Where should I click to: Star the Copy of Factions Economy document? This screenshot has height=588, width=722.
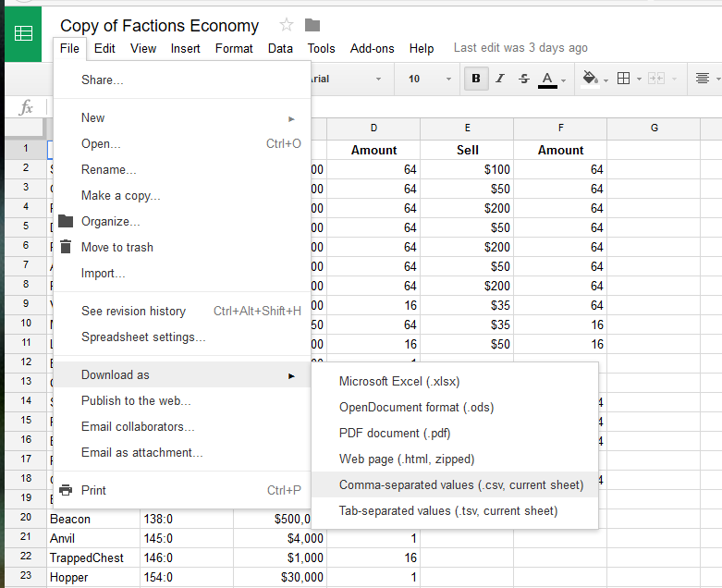click(286, 24)
